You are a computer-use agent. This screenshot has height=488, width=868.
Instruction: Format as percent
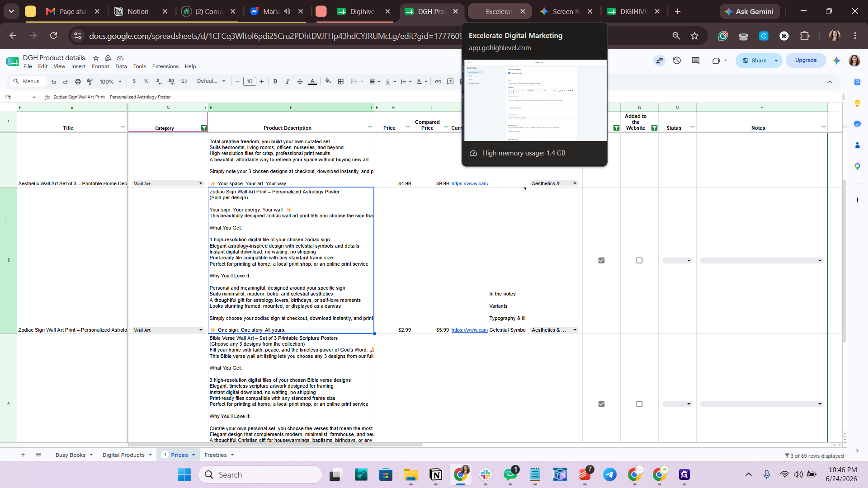coord(146,81)
